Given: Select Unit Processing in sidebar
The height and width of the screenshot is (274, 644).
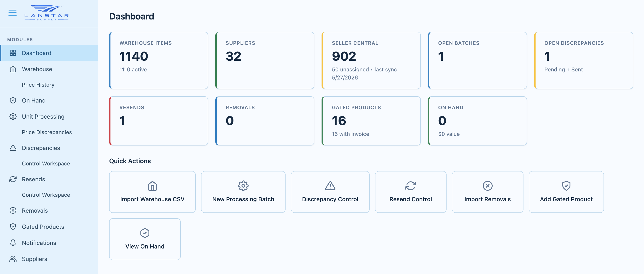Looking at the screenshot, I should click(x=43, y=117).
